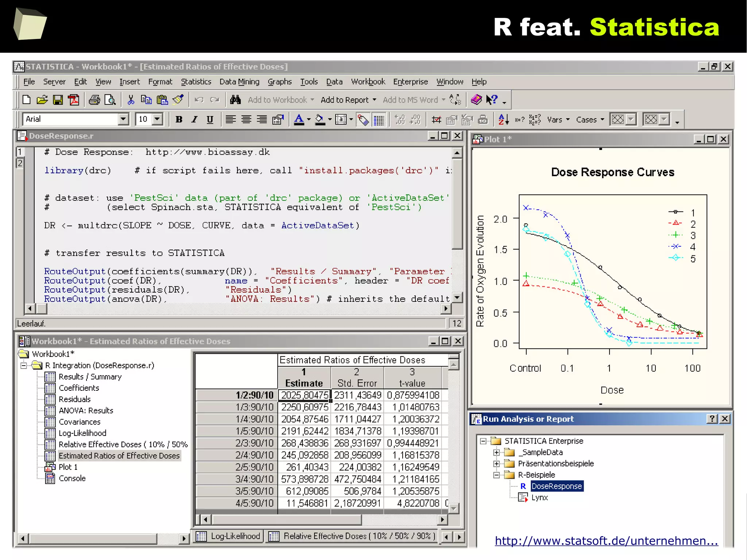Open the Arial font dropdown
This screenshot has width=747, height=560.
click(123, 119)
